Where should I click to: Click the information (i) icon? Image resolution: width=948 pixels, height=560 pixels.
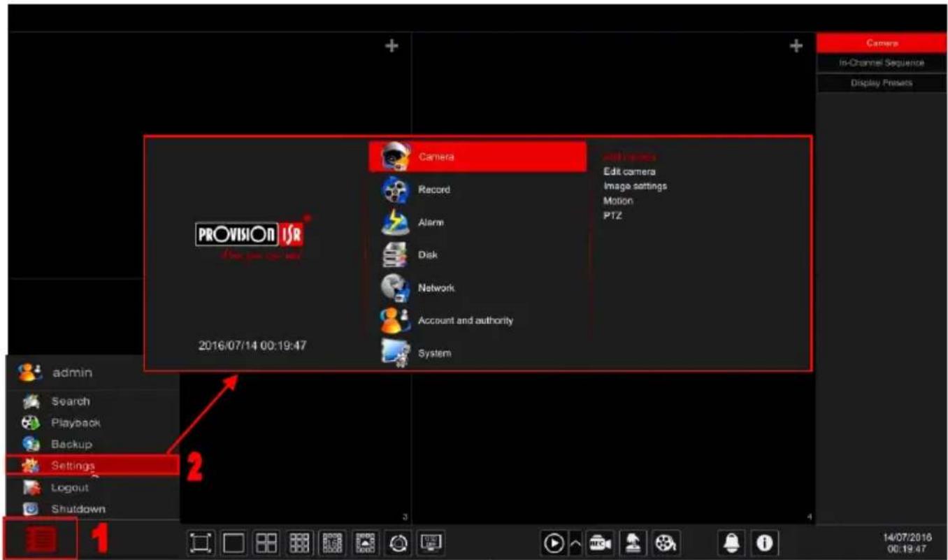(x=766, y=543)
